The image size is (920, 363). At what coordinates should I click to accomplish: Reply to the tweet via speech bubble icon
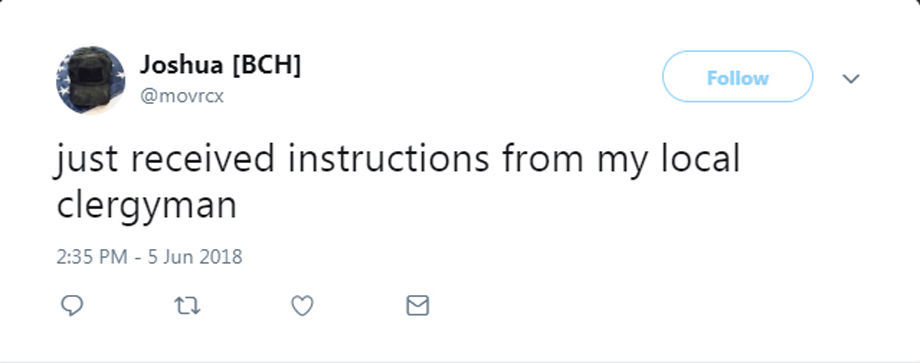click(x=72, y=306)
